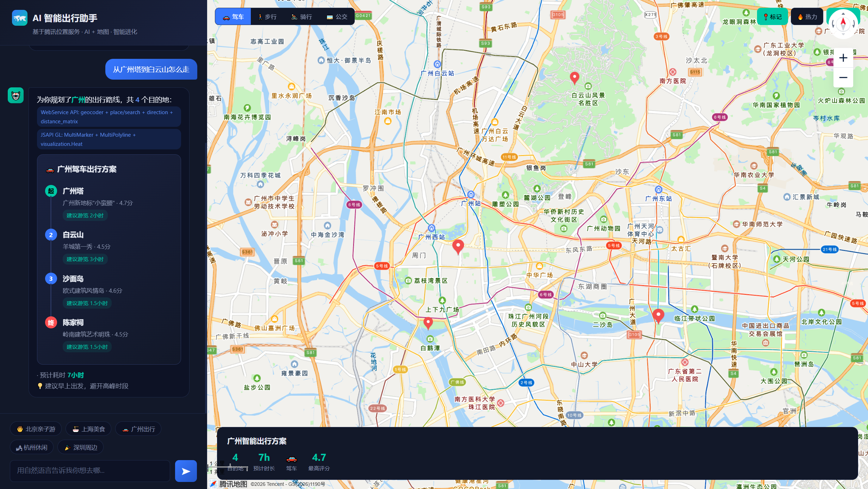Click the 广州东站 station icon on map

(658, 189)
